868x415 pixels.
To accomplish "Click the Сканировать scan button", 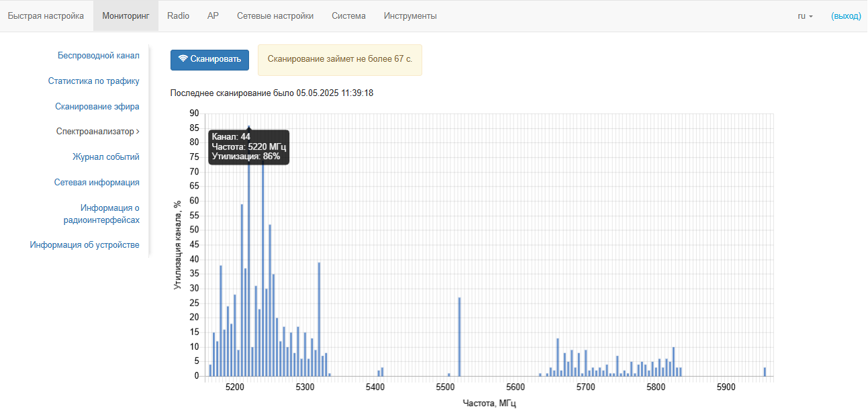I will pos(209,59).
